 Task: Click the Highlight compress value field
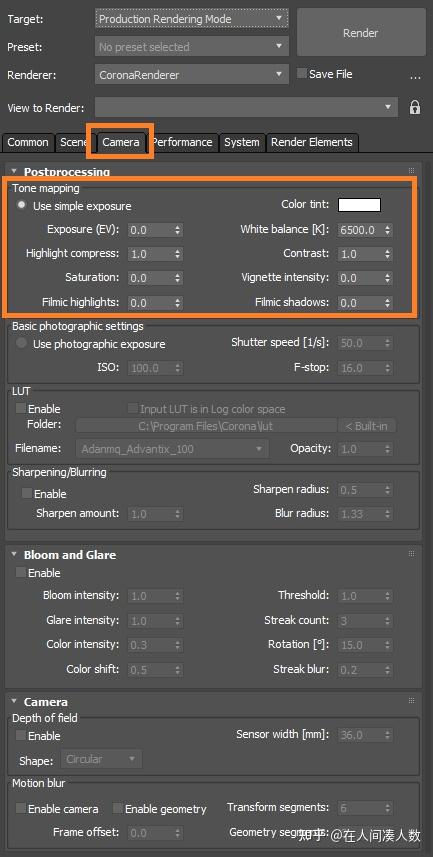tap(151, 254)
